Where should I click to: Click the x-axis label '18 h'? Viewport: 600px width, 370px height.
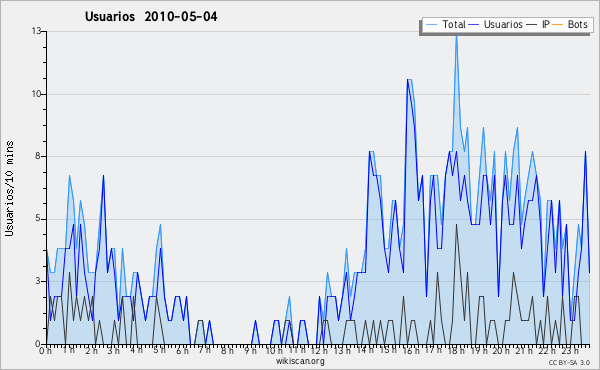tap(456, 350)
